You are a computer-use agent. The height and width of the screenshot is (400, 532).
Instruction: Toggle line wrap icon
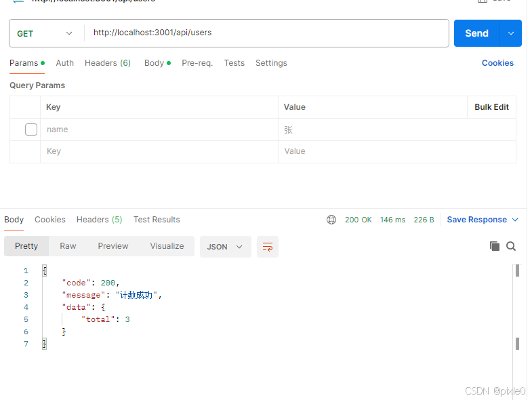[x=268, y=247]
